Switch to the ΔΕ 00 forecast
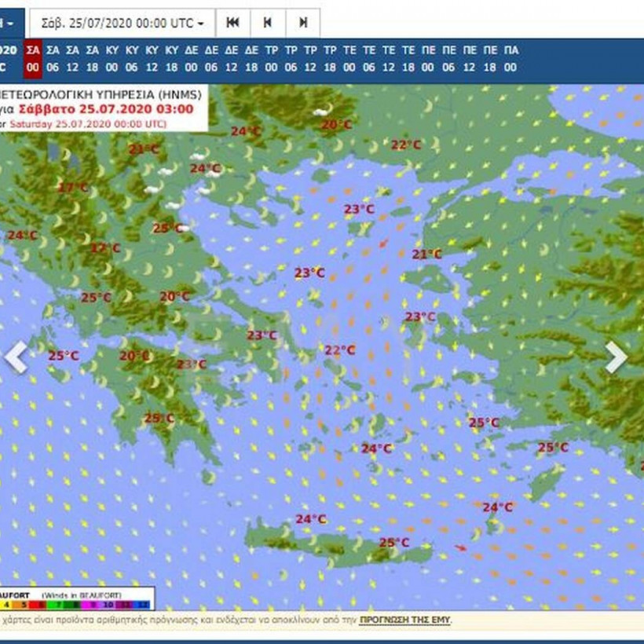 (x=192, y=59)
